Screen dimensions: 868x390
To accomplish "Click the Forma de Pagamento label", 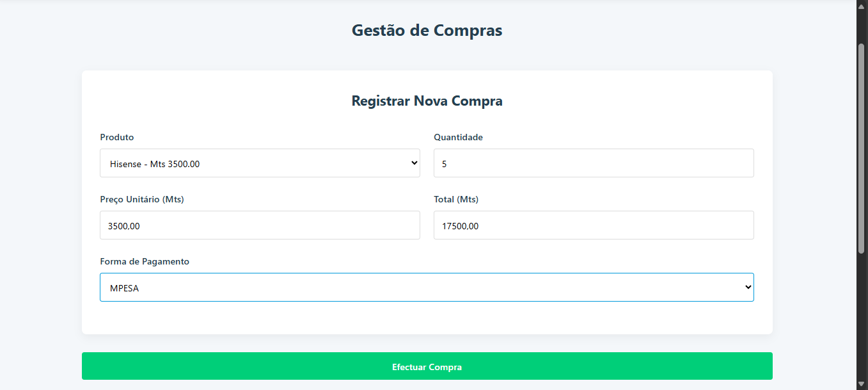I will (x=145, y=261).
